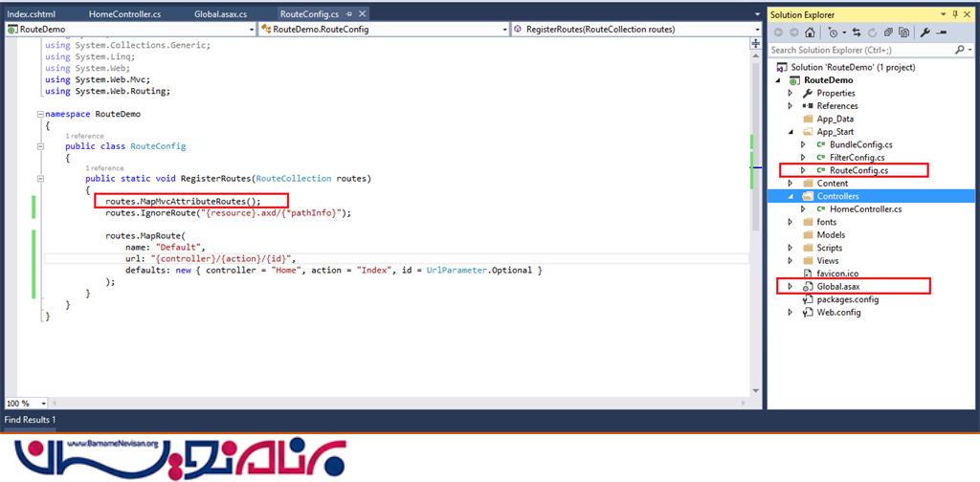Image resolution: width=980 pixels, height=482 pixels.
Task: Open the search options dropdown arrow in Solution Explorer
Action: pyautogui.click(x=970, y=50)
